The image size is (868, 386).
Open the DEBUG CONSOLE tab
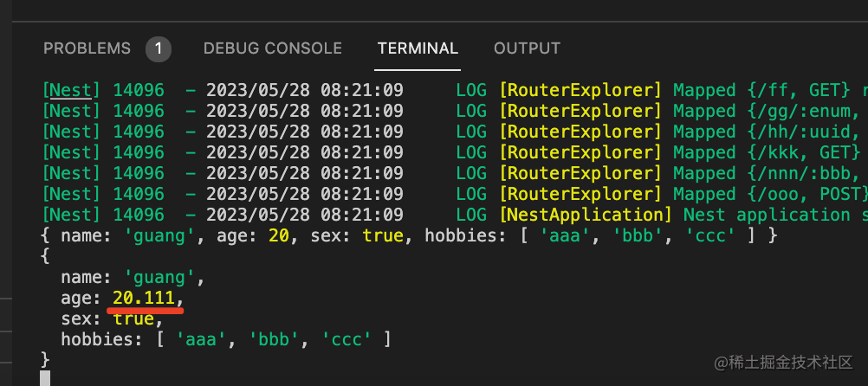pyautogui.click(x=272, y=48)
